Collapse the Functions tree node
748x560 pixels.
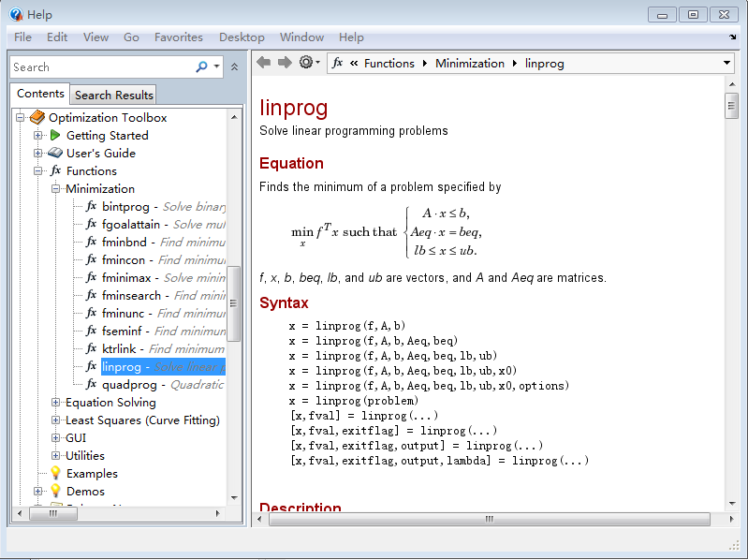(38, 170)
